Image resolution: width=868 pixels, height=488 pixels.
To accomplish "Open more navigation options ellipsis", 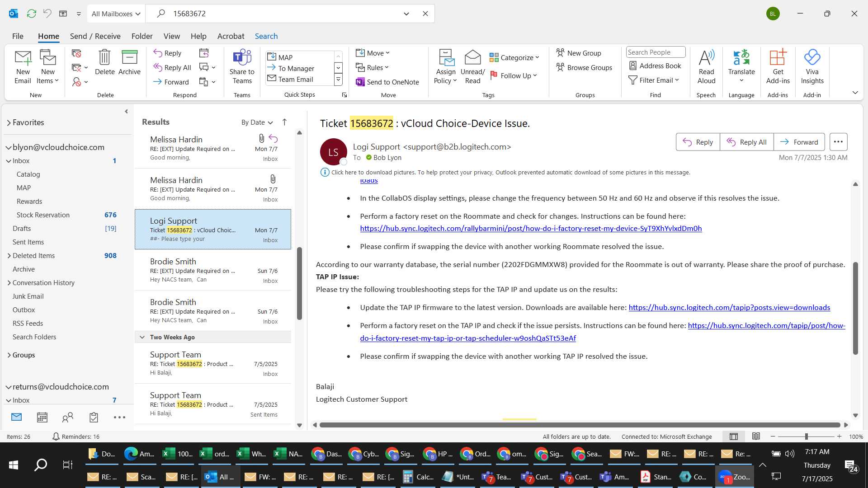I will pos(119,417).
